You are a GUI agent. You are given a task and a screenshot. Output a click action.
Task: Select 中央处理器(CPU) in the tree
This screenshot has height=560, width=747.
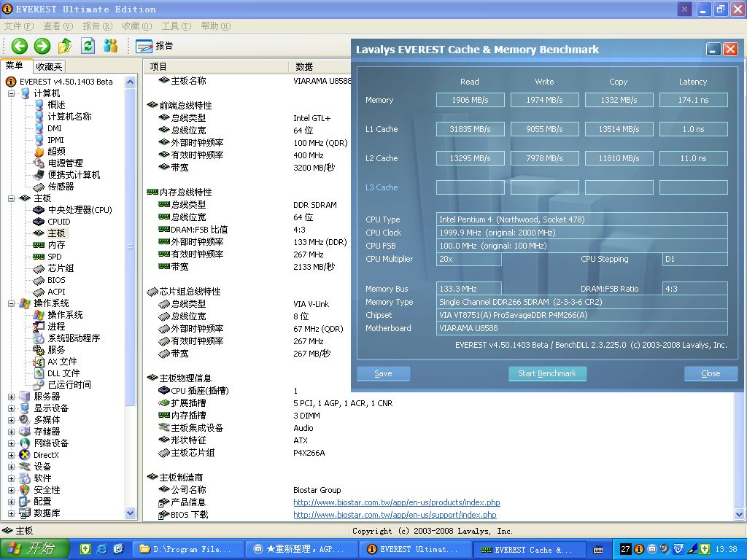pos(80,209)
